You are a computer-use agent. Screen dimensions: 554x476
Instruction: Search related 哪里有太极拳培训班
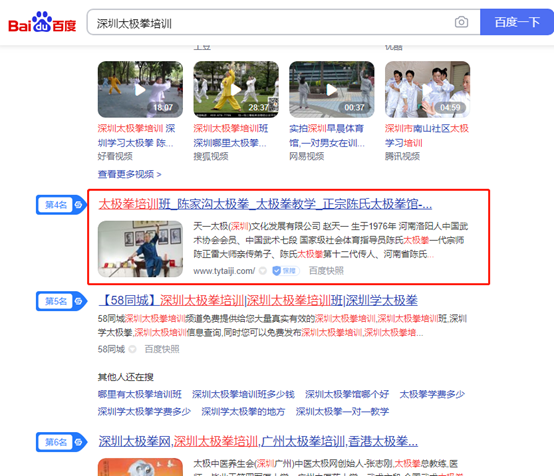coord(140,394)
